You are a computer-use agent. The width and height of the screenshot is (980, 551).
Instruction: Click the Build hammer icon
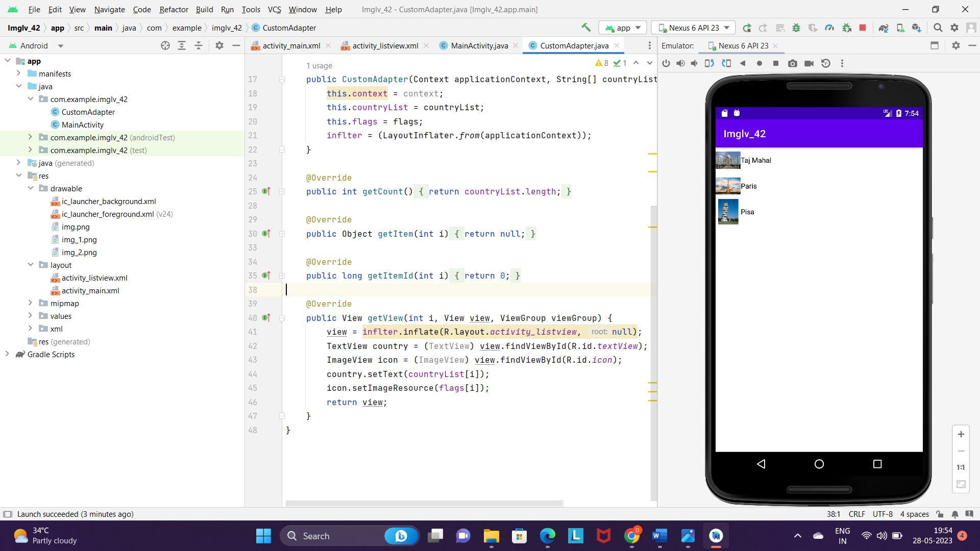tap(586, 28)
